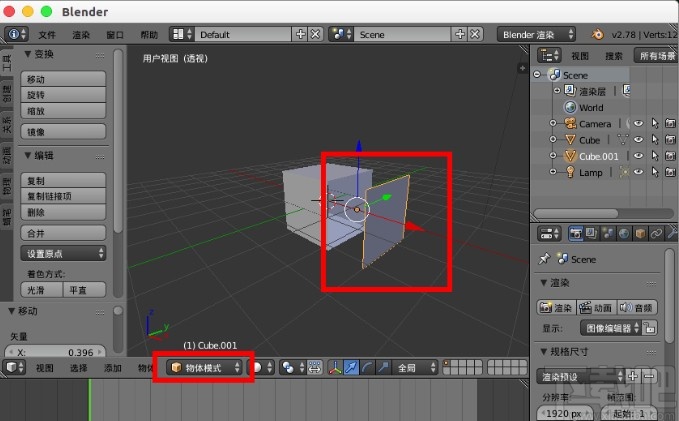The width and height of the screenshot is (679, 421).
Task: Open the Outliner 搜索 (Search) menu
Action: 614,56
